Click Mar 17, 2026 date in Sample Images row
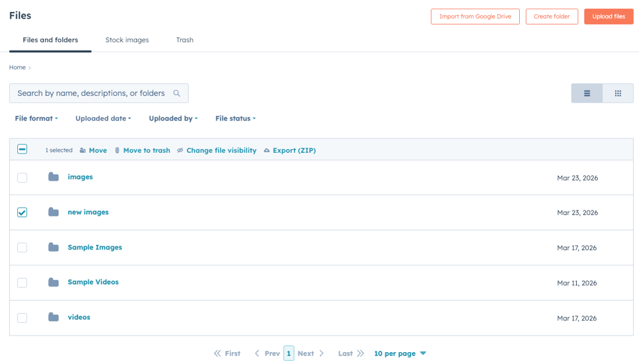The height and width of the screenshot is (364, 639). [x=577, y=248]
